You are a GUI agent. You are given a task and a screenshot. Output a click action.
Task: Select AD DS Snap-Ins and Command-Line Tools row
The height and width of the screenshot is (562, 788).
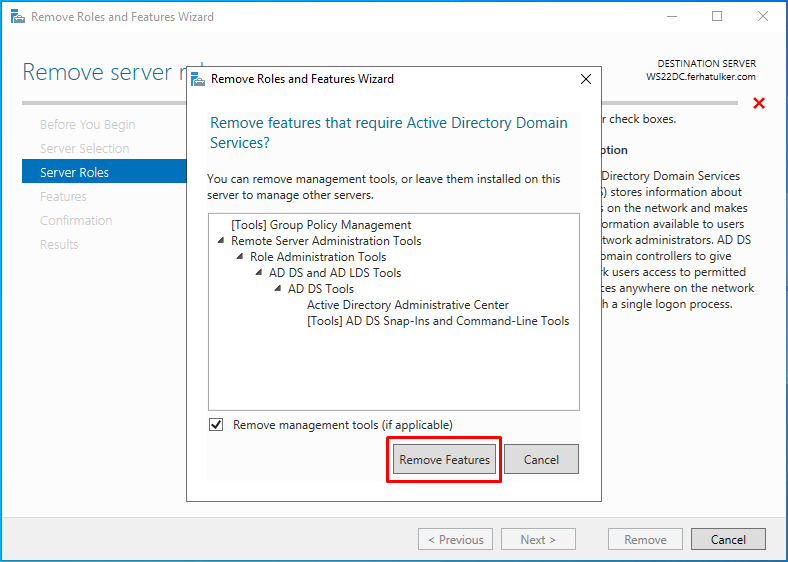pyautogui.click(x=438, y=321)
